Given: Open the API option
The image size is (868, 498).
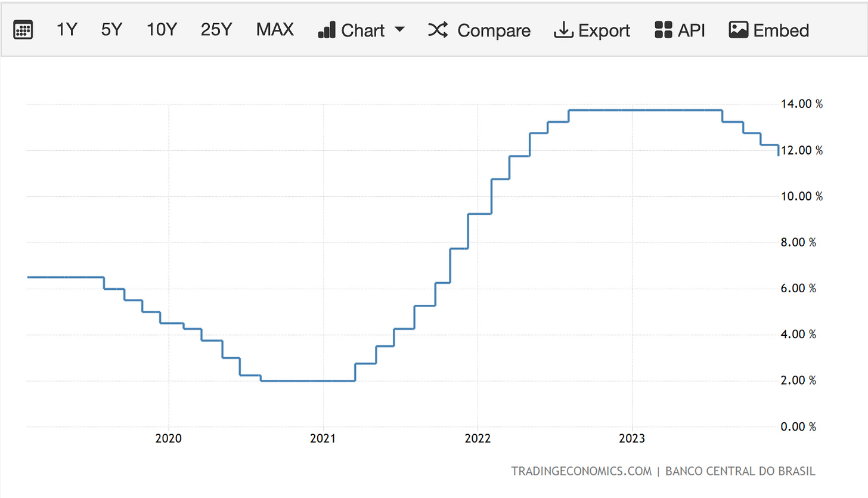Looking at the screenshot, I should click(692, 30).
